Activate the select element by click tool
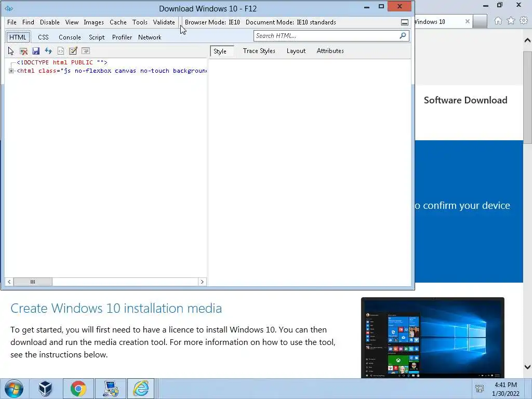 pos(11,51)
